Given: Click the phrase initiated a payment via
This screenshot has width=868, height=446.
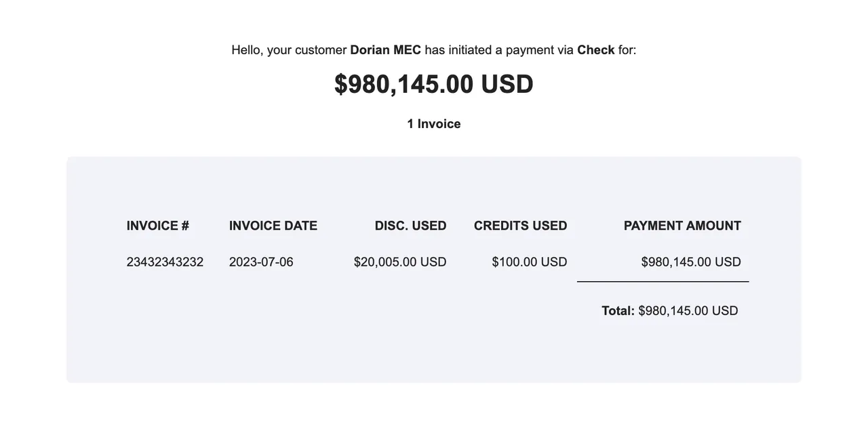Looking at the screenshot, I should [x=511, y=50].
